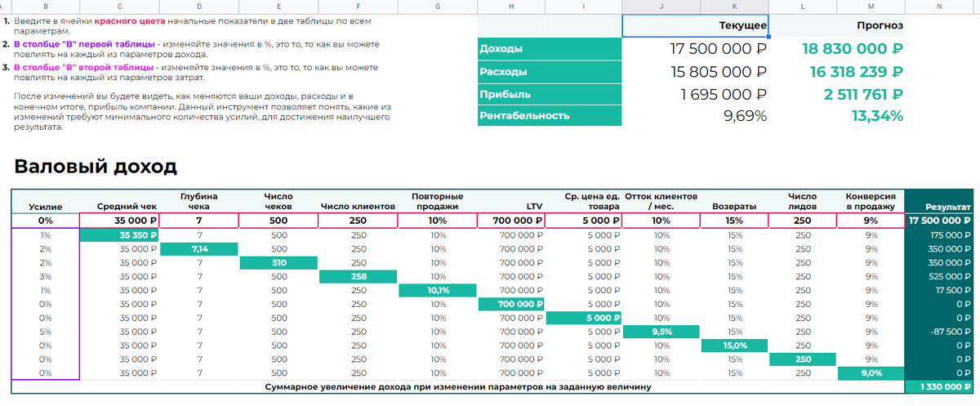Select column header N

(x=941, y=7)
